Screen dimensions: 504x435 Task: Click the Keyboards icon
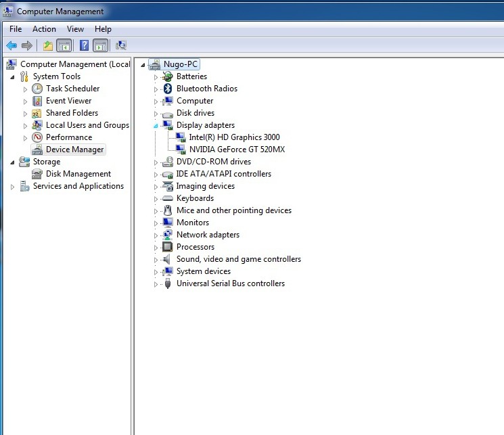point(168,198)
